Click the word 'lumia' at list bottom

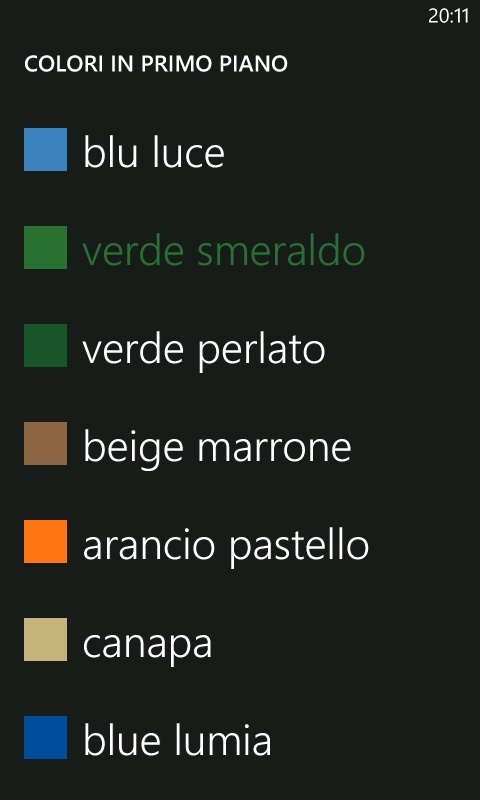223,740
